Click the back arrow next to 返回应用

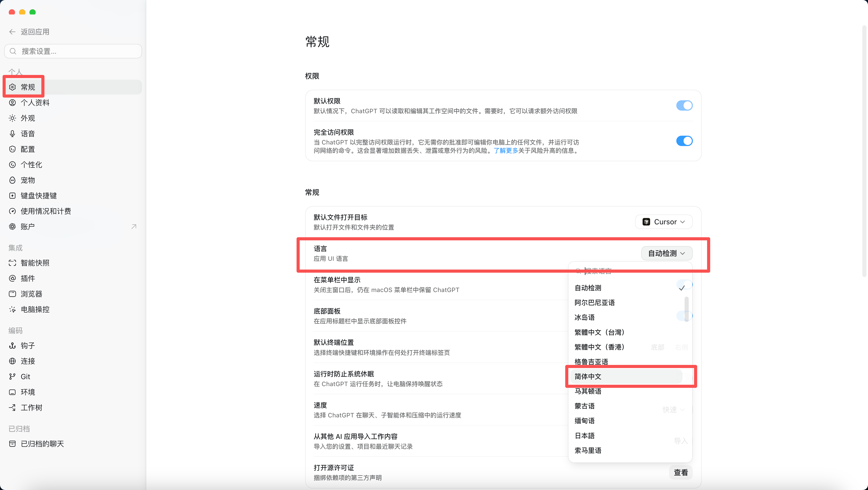click(12, 32)
